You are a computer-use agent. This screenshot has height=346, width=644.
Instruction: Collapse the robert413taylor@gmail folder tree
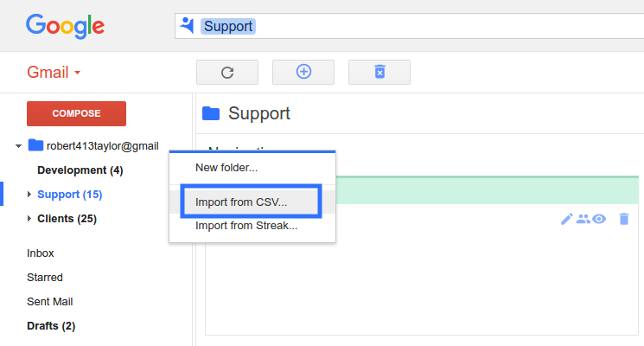click(18, 146)
